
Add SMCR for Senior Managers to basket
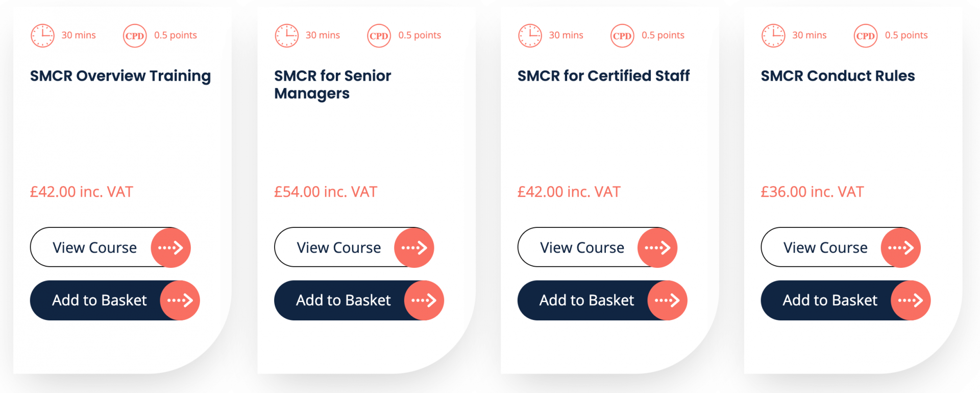359,300
